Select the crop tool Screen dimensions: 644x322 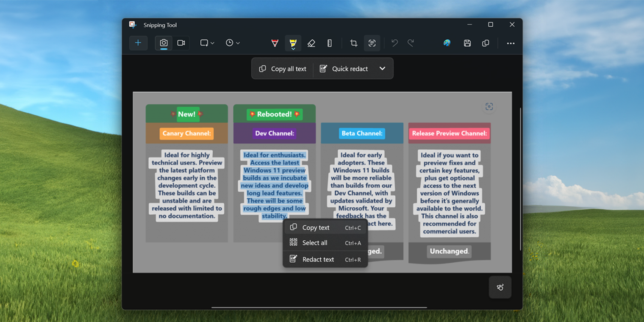point(354,43)
